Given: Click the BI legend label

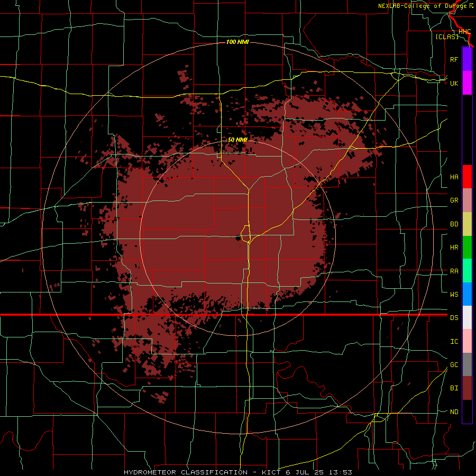Looking at the screenshot, I should coord(454,388).
